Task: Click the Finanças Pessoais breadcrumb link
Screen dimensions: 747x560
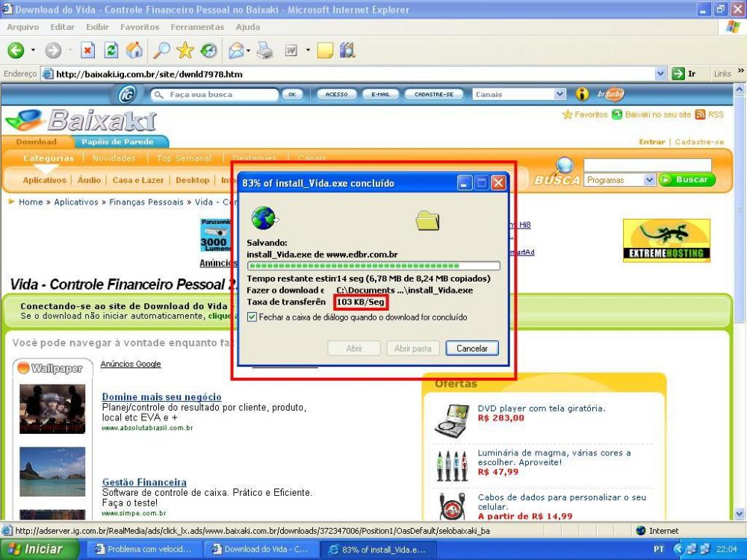Action: 146,202
